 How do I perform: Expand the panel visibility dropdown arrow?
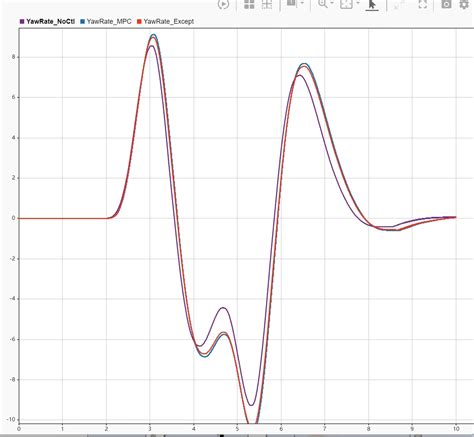[x=302, y=3]
